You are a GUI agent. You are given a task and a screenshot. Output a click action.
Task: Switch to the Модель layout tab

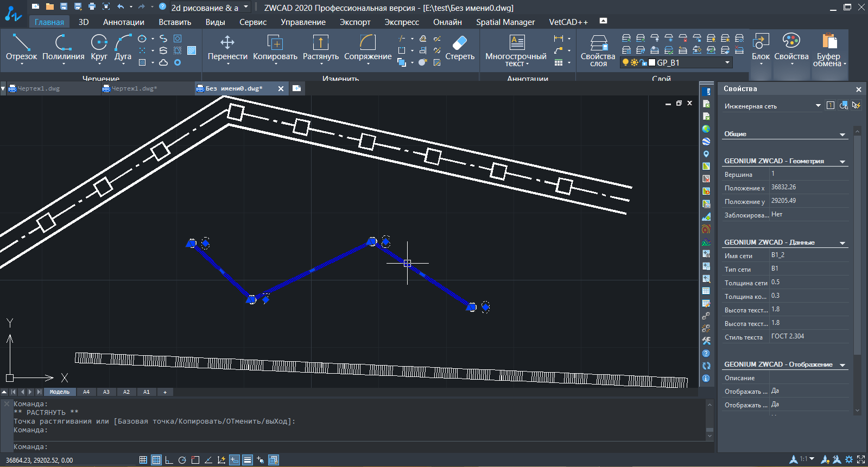60,392
